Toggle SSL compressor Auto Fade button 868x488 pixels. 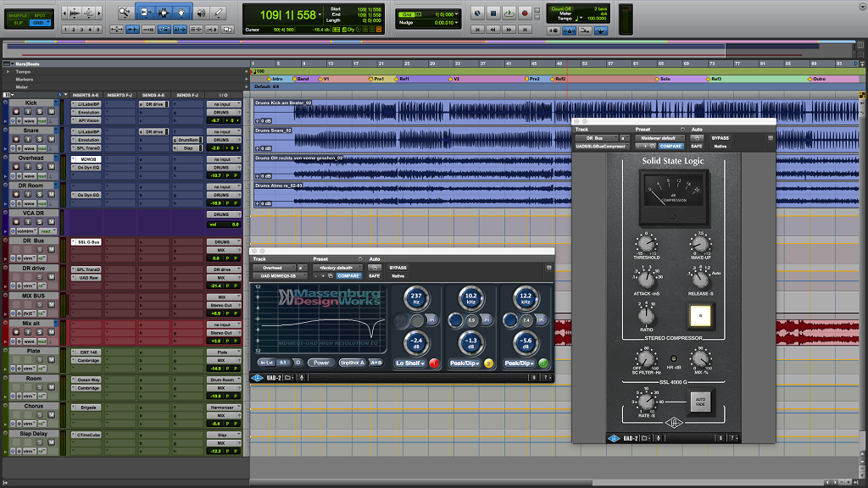(x=700, y=402)
